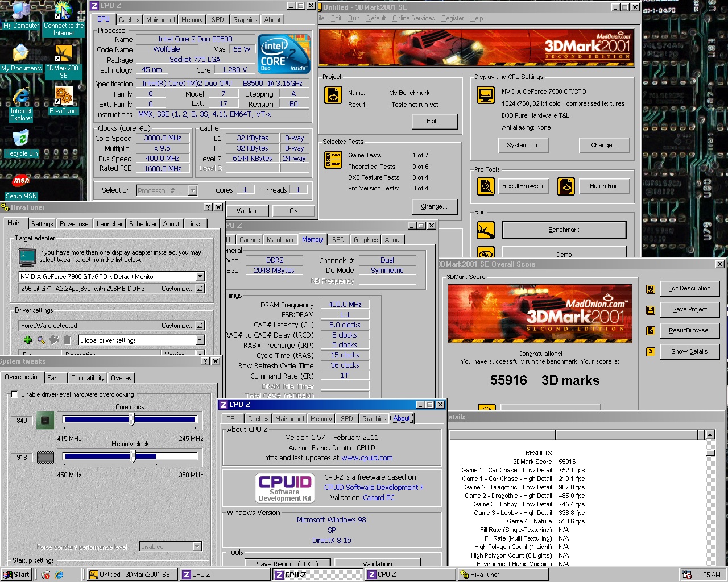Image resolution: width=728 pixels, height=582 pixels.
Task: Click the Change... button under Selected Tests
Action: click(x=434, y=207)
